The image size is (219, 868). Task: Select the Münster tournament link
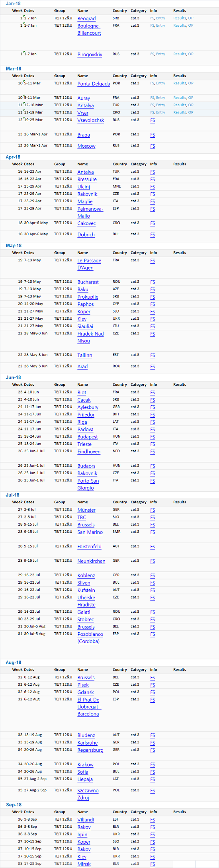click(x=86, y=510)
